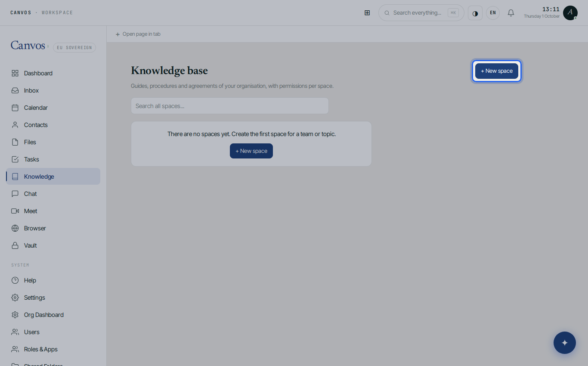The height and width of the screenshot is (366, 588).
Task: Go to Settings in the sidebar
Action: (53, 298)
